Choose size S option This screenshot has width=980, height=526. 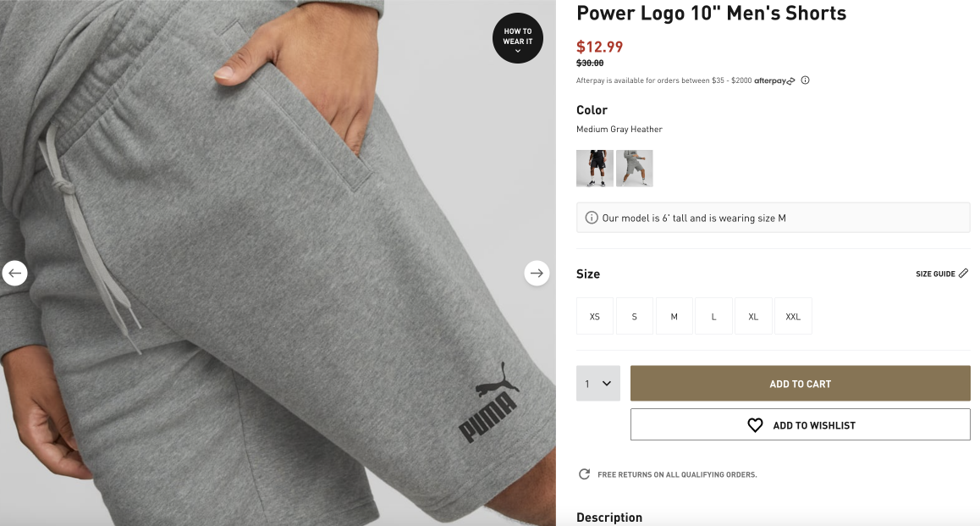coord(635,317)
